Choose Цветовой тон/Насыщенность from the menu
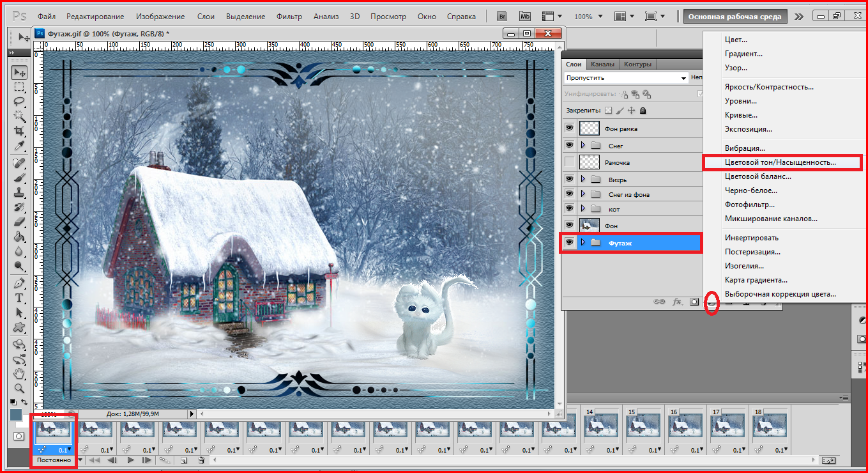Viewport: 868px width, 473px height. pyautogui.click(x=780, y=162)
